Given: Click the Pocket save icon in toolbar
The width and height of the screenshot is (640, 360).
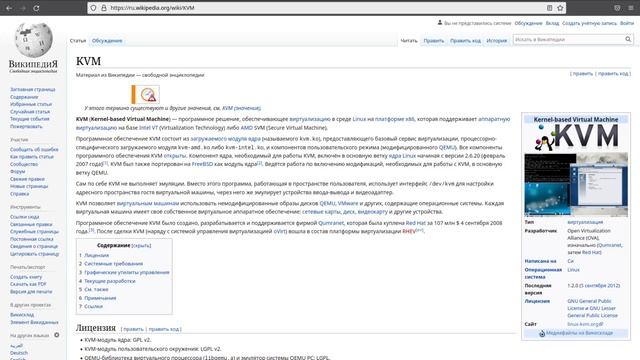Looking at the screenshot, I should pyautogui.click(x=617, y=8).
